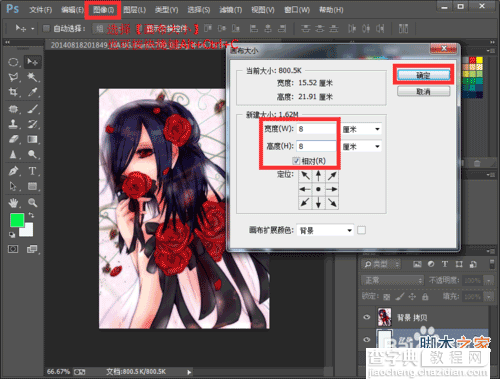Select the Sharpen tool

[13, 154]
